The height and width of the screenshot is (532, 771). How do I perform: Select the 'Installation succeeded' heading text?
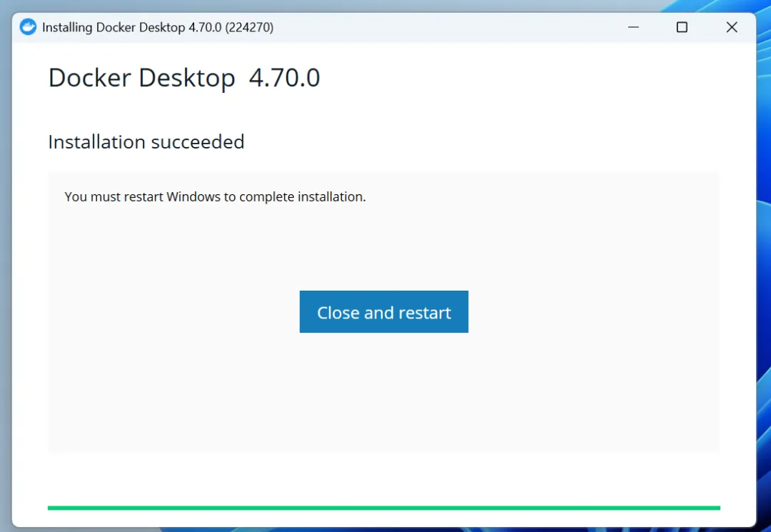tap(146, 142)
